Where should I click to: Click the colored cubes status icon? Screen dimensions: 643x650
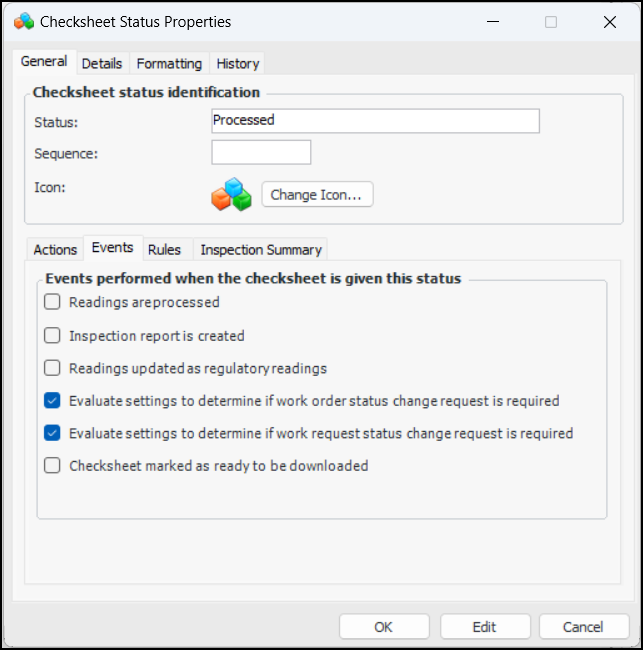tap(231, 194)
